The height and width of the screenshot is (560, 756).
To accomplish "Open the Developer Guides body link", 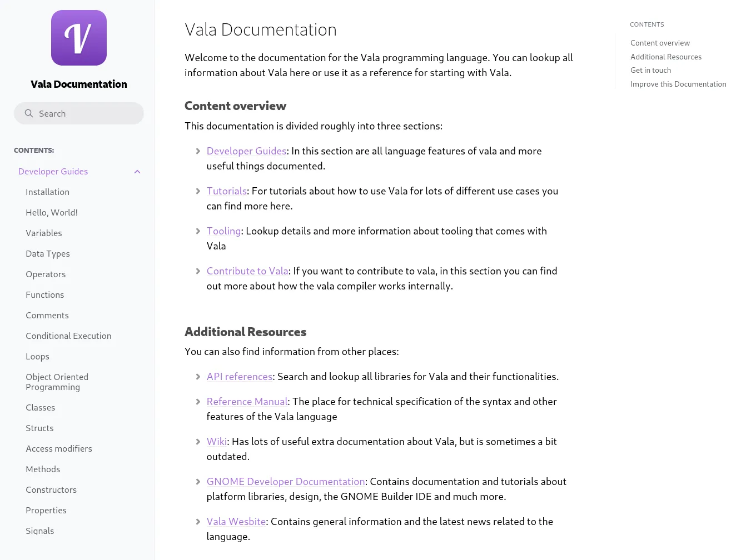I will pos(246,151).
